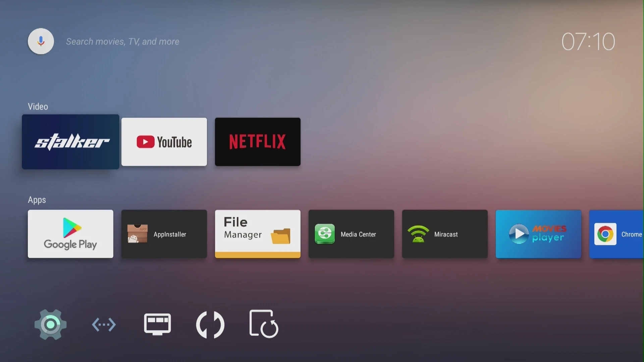Launch Media Center app

[351, 234]
